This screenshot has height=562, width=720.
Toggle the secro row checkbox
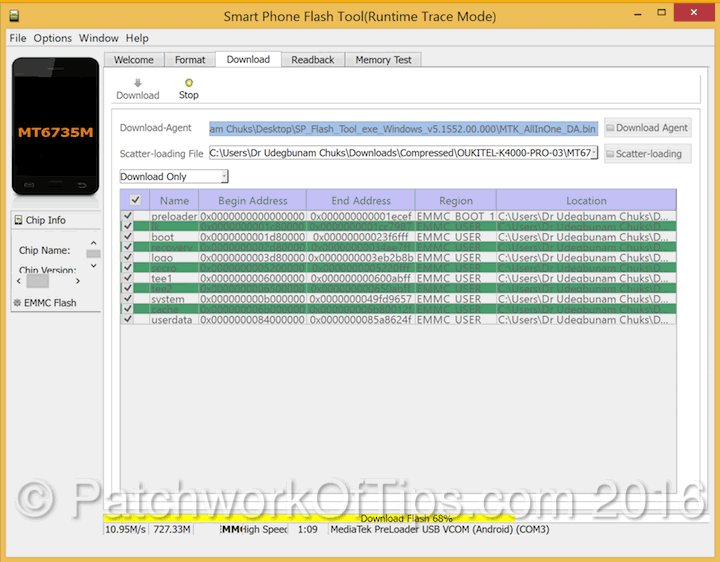pos(128,267)
